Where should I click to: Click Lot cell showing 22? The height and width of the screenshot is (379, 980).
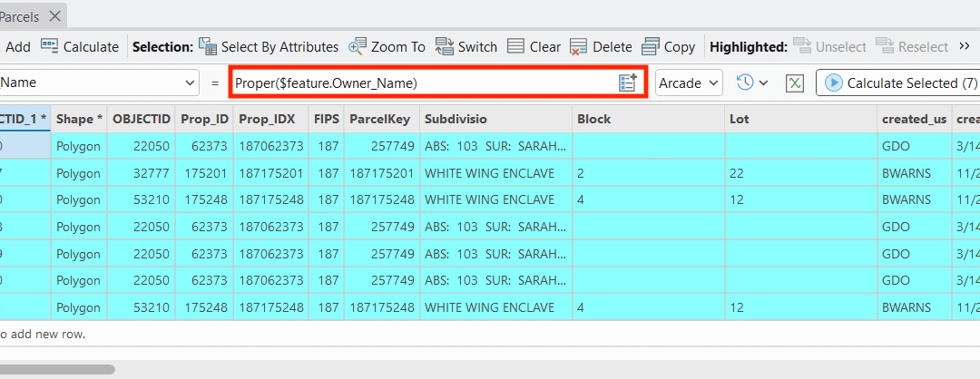point(801,173)
